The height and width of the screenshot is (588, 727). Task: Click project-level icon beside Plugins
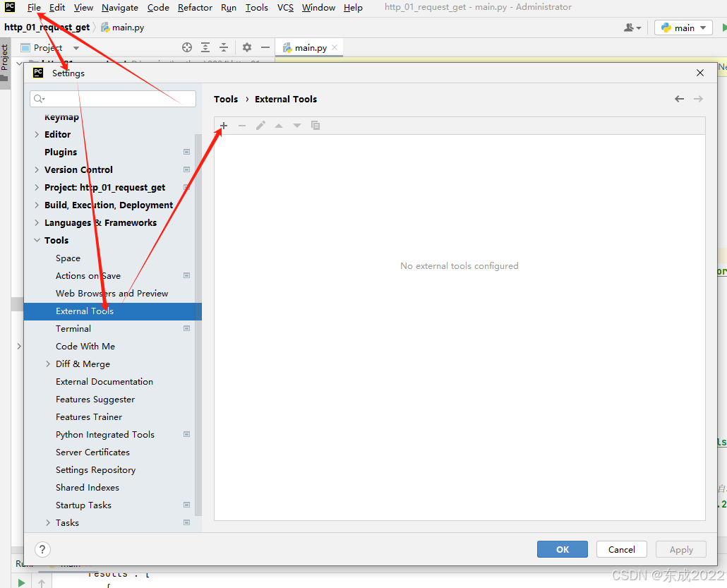(186, 152)
